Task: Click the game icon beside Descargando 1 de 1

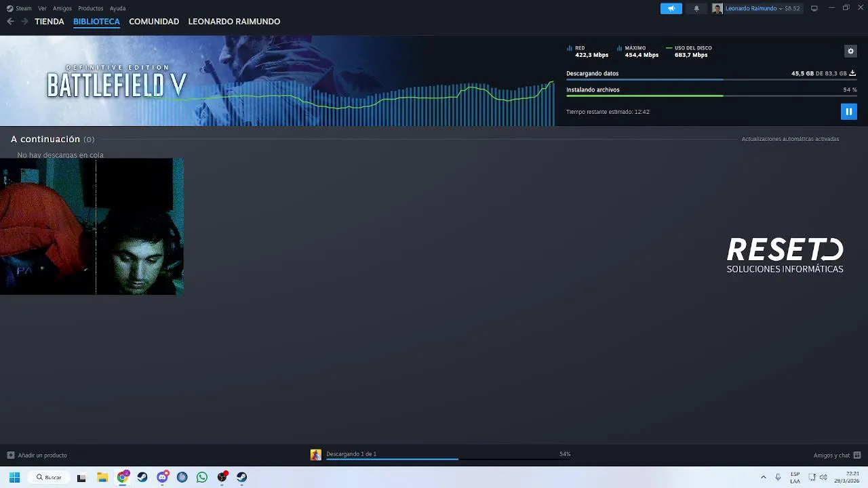Action: [316, 455]
